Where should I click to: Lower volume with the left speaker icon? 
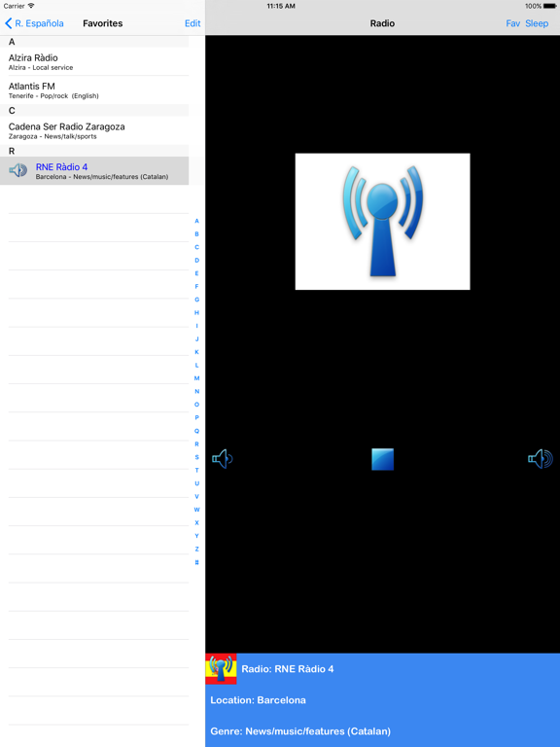(x=223, y=459)
